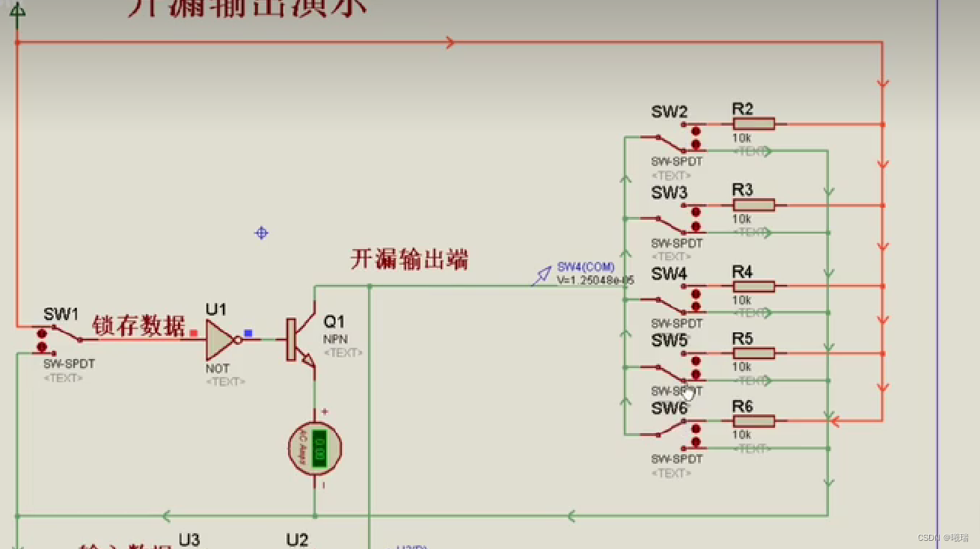Select resistor R2 symbol
The image size is (980, 549).
(x=753, y=124)
